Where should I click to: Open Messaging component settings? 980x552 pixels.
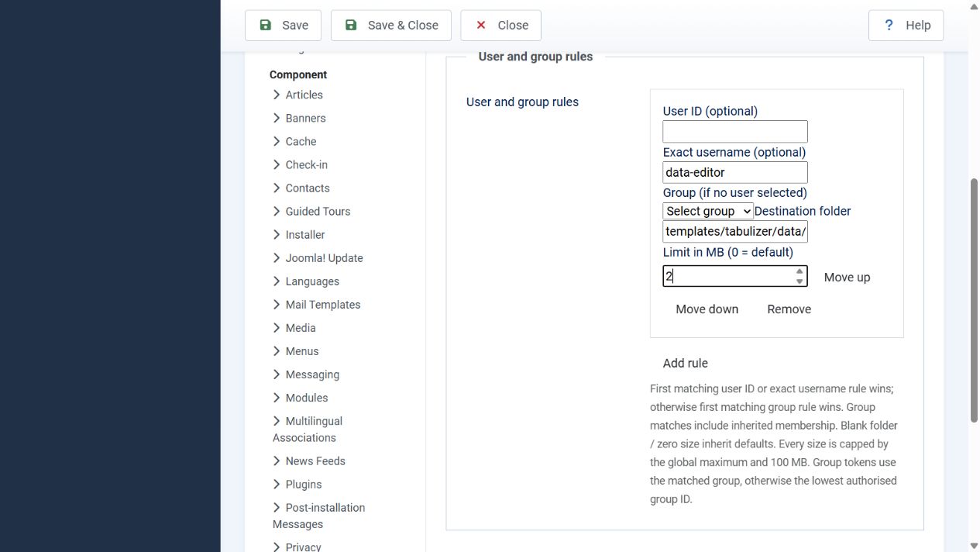click(x=312, y=374)
